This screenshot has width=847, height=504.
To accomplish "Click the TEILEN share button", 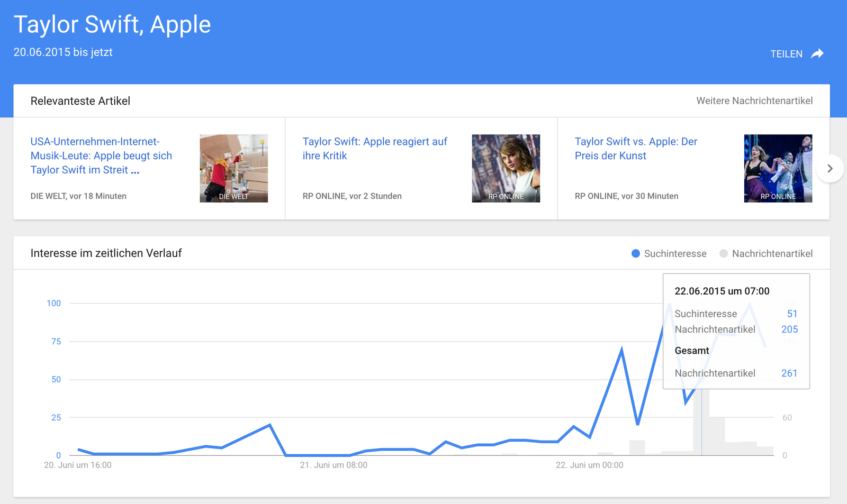I will click(x=786, y=54).
